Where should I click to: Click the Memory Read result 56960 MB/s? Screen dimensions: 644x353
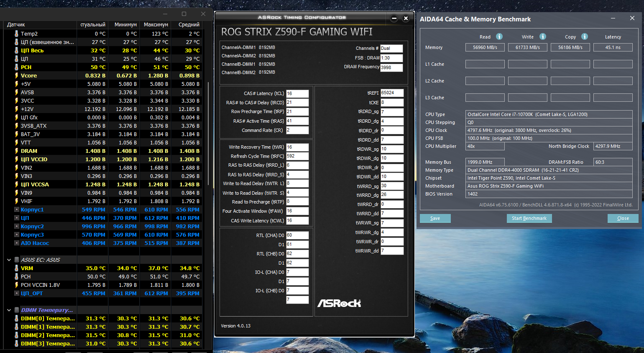[x=485, y=47]
